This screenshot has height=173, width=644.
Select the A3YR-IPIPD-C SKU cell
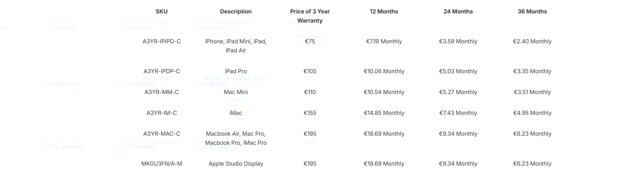pyautogui.click(x=161, y=41)
